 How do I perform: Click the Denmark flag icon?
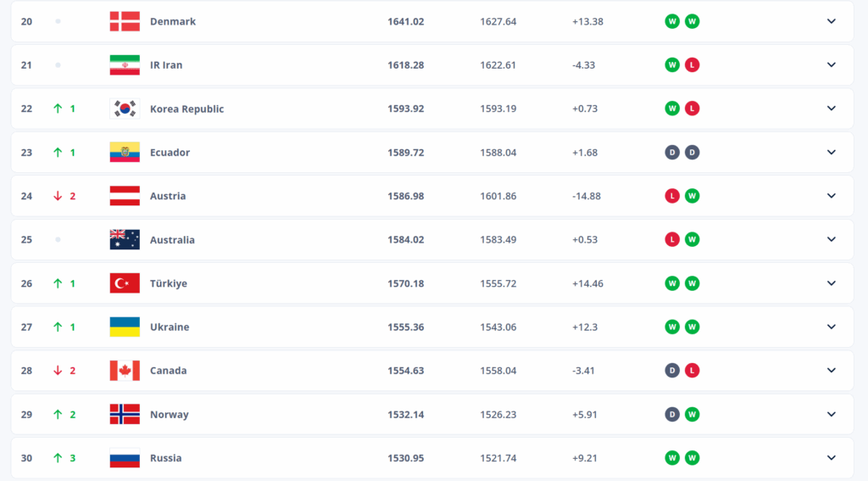(x=125, y=21)
